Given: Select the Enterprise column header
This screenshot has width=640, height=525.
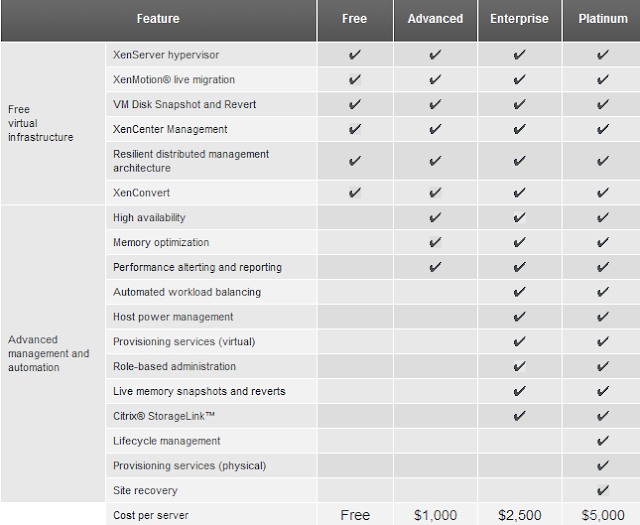Looking at the screenshot, I should point(519,19).
